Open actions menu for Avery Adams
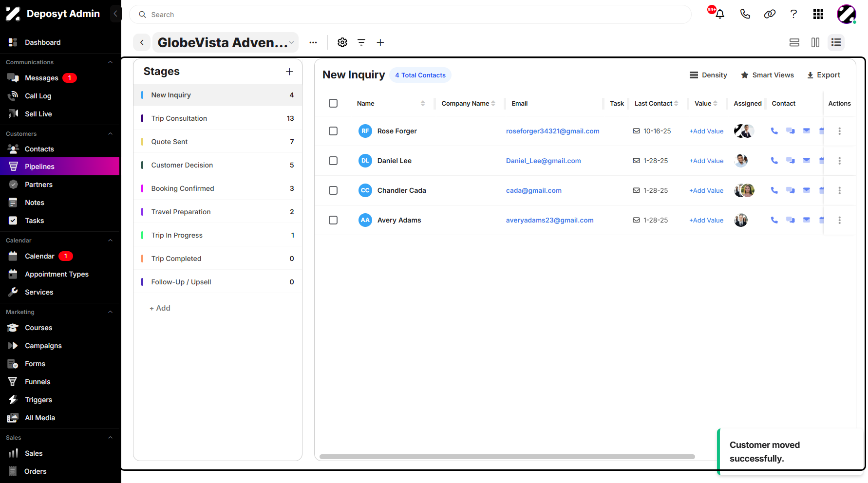The height and width of the screenshot is (483, 868). [x=839, y=220]
